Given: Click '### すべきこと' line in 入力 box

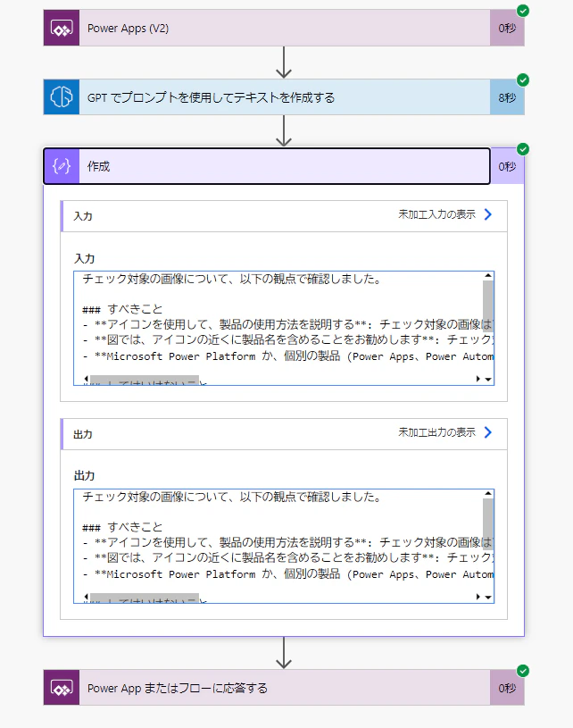Looking at the screenshot, I should [122, 309].
